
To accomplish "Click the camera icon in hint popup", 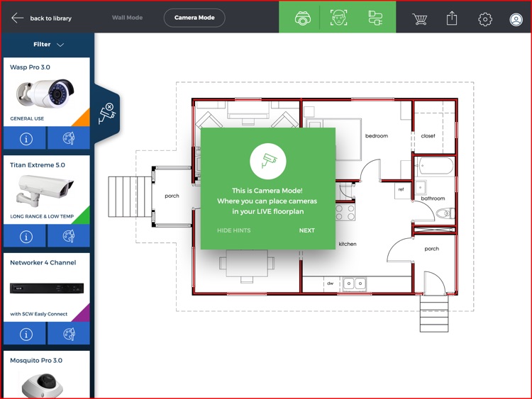I will pyautogui.click(x=268, y=162).
